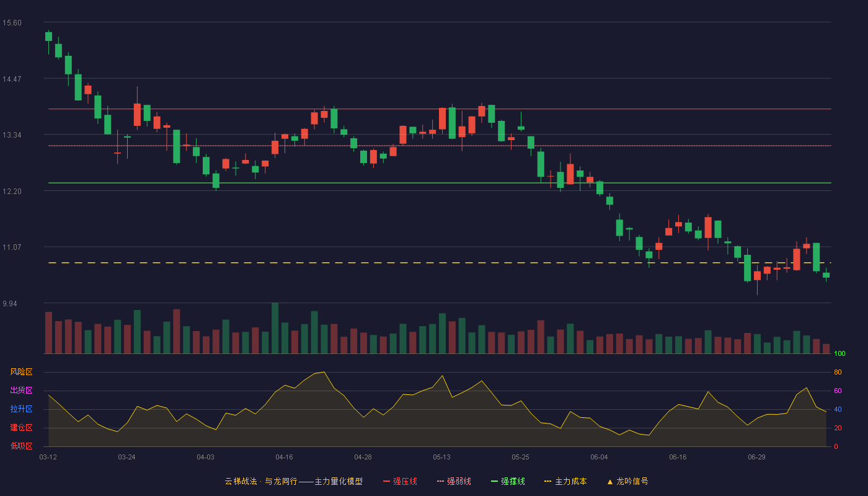Image resolution: width=868 pixels, height=496 pixels.
Task: Select the tallest volume bar above 04-16
Action: pyautogui.click(x=275, y=329)
